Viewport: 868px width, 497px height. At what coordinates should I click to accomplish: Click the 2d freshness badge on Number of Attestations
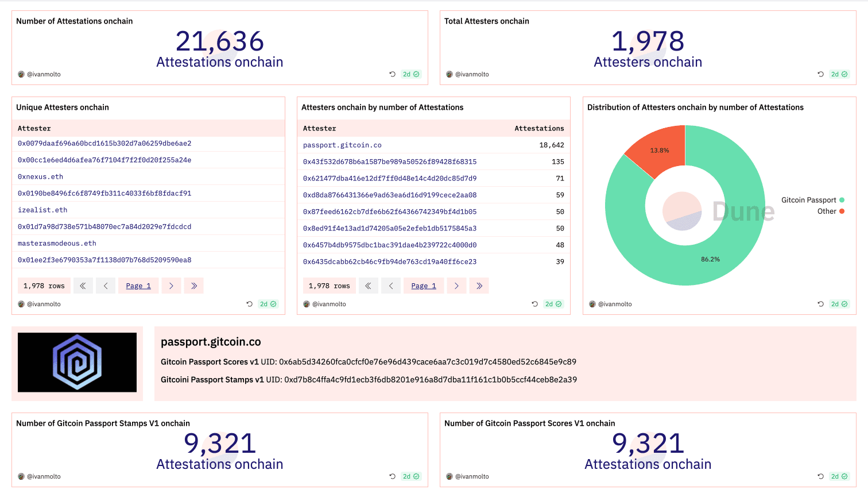pos(411,74)
